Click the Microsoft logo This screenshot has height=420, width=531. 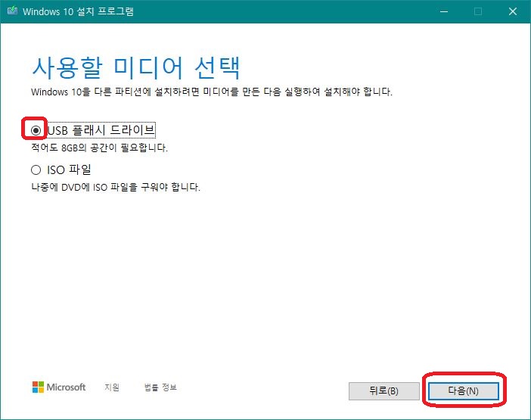click(x=59, y=387)
